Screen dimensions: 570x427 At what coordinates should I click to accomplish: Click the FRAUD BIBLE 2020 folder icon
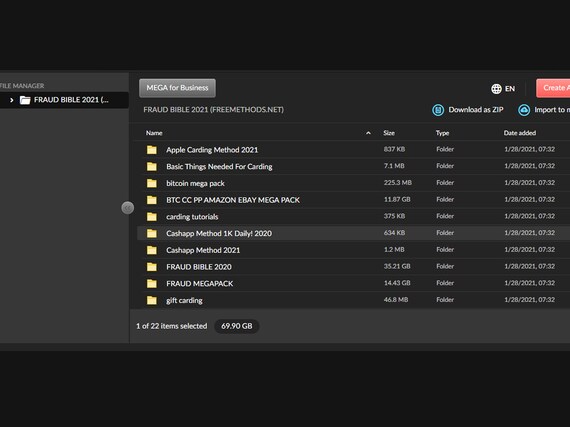click(152, 267)
